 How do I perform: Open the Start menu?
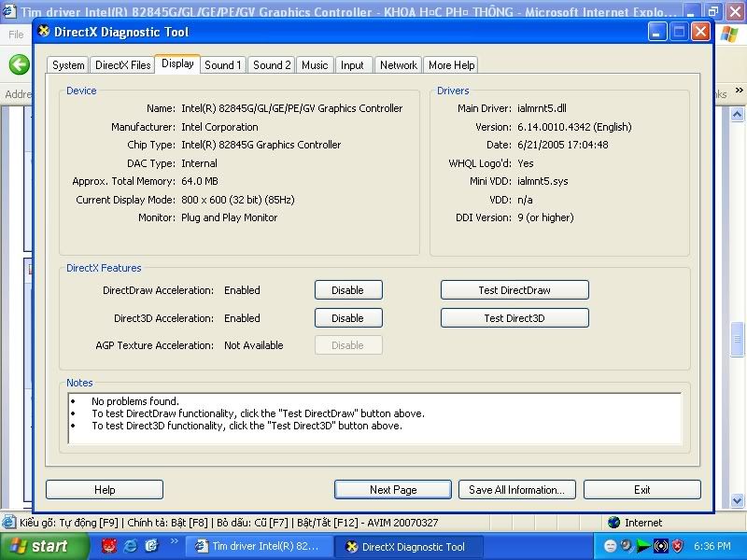coord(44,546)
